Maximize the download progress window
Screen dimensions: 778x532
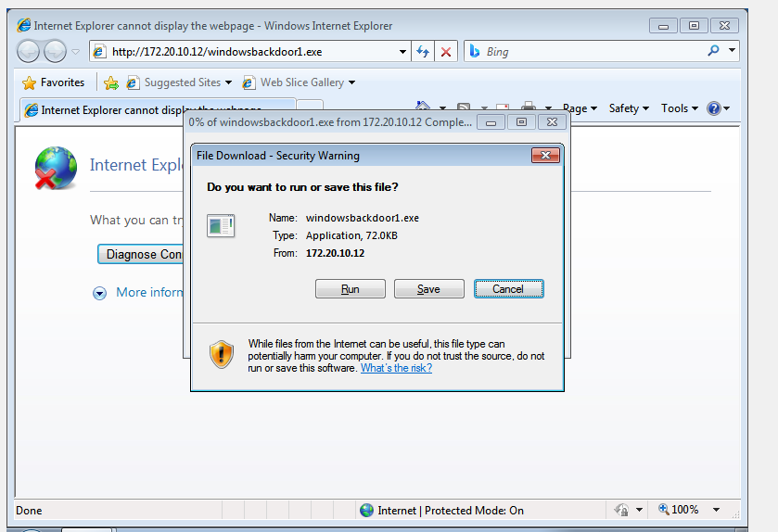(521, 122)
